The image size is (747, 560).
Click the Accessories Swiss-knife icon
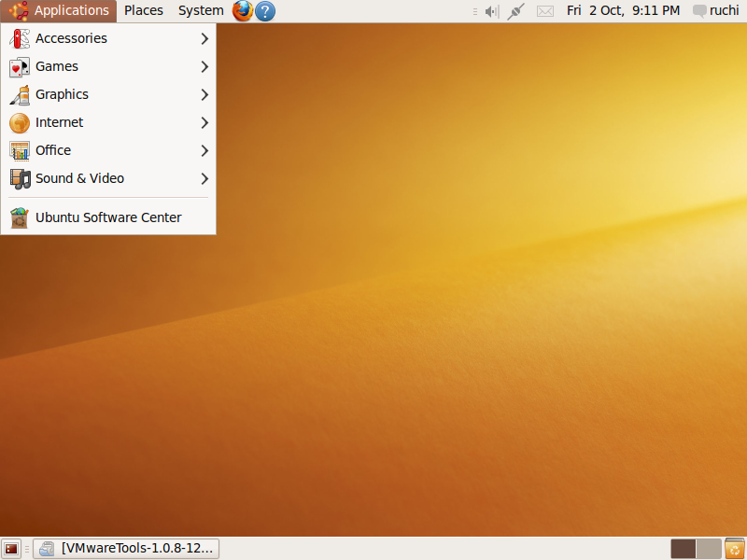point(20,38)
